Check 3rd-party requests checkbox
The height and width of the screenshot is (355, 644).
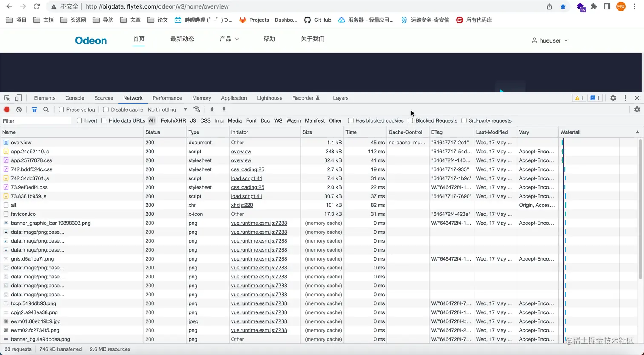(464, 120)
